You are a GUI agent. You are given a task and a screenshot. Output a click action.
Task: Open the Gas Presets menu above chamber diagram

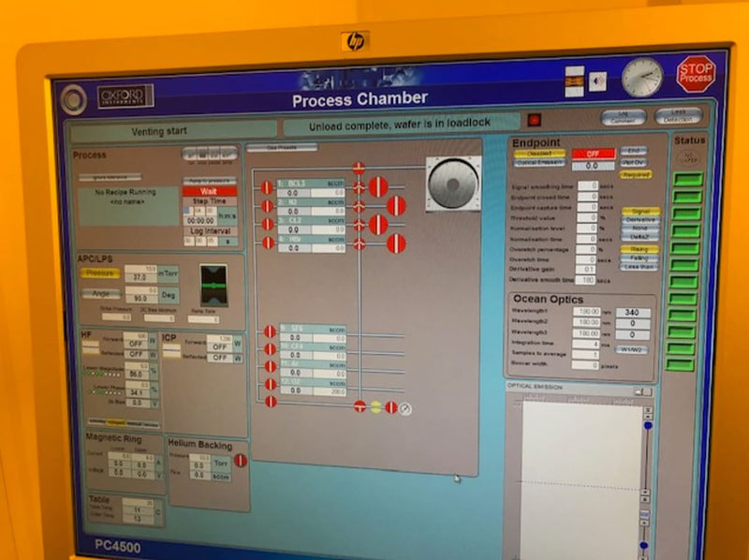(282, 147)
